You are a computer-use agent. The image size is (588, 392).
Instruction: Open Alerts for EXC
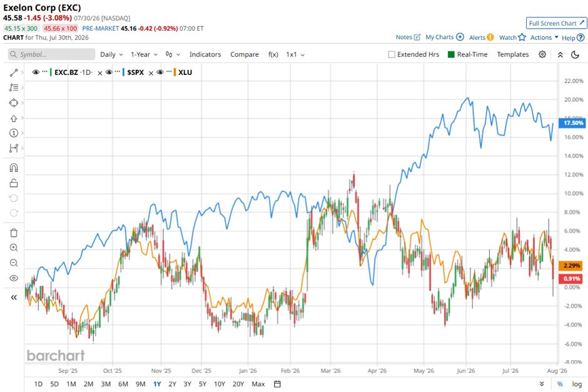481,38
